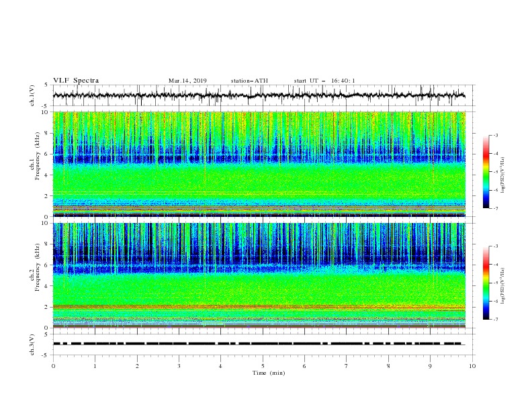Screen dimensions: 532x411
Task: Click the ch.3 voltage trace panel
Action: point(263,345)
